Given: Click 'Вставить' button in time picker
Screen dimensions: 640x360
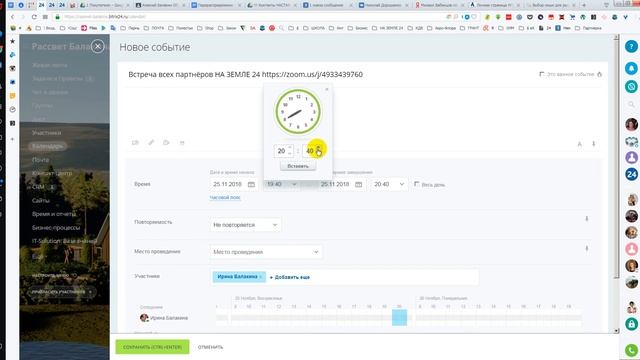Looking at the screenshot, I should tap(298, 166).
